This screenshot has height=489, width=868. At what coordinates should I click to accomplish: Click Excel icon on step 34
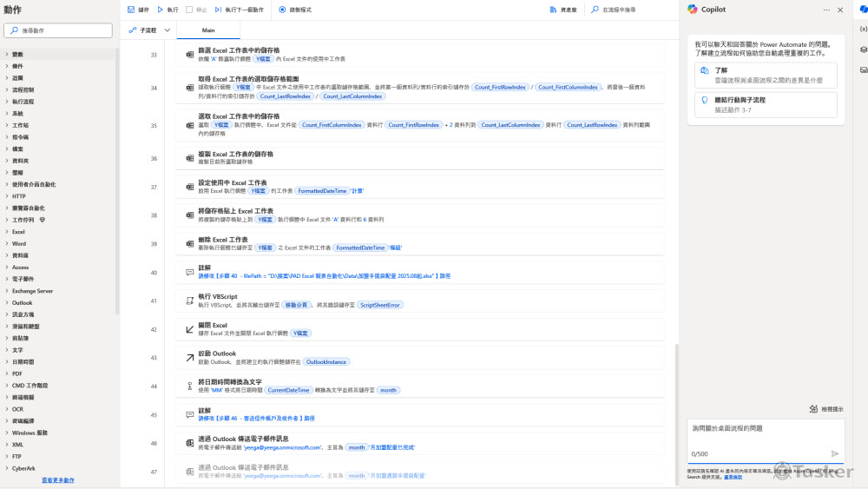tap(190, 88)
